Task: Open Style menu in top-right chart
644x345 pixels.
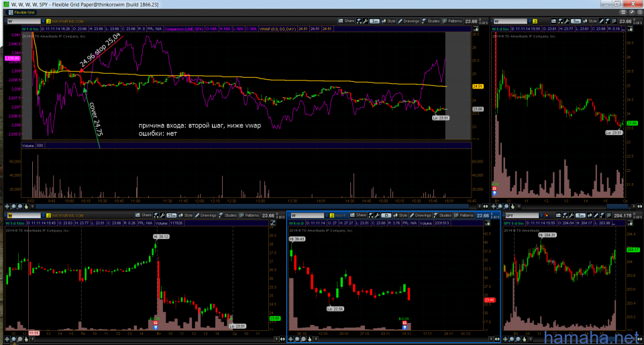Action: pyautogui.click(x=590, y=21)
